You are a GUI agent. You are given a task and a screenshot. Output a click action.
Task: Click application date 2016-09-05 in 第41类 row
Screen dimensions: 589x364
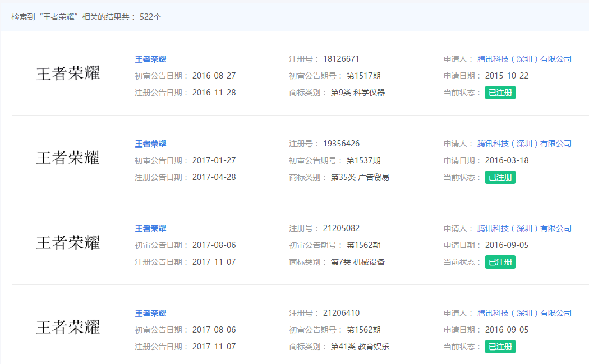click(x=507, y=330)
